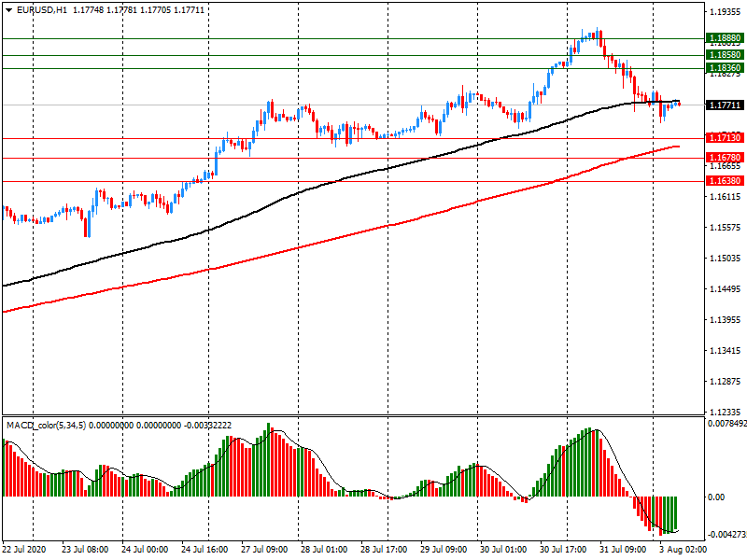Click the black current price label 1.17711
Image resolution: width=747 pixels, height=560 pixels.
pos(725,105)
